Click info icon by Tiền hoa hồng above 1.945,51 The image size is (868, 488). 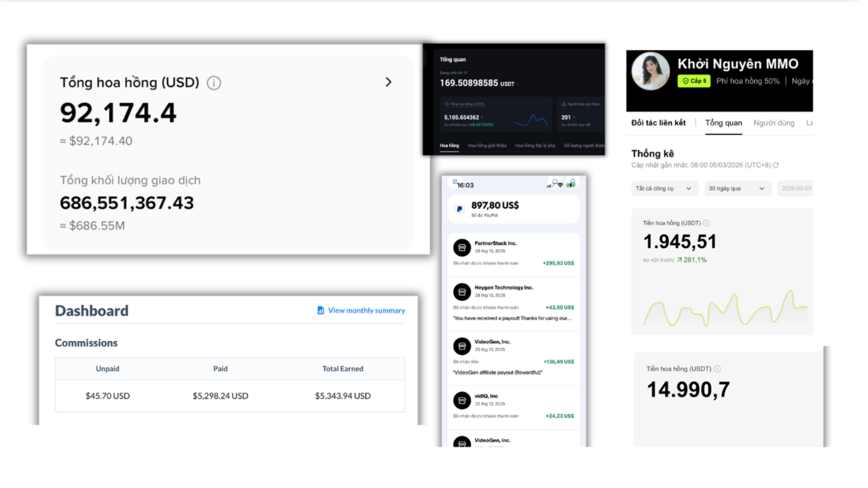(706, 223)
